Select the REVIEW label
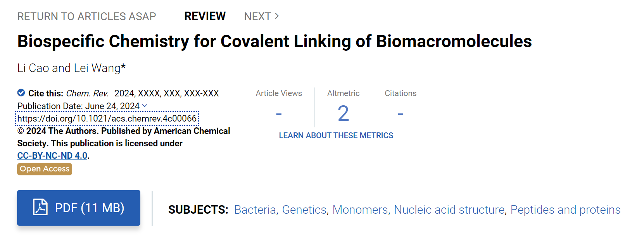Viewport: 644px width, 240px height. [205, 16]
